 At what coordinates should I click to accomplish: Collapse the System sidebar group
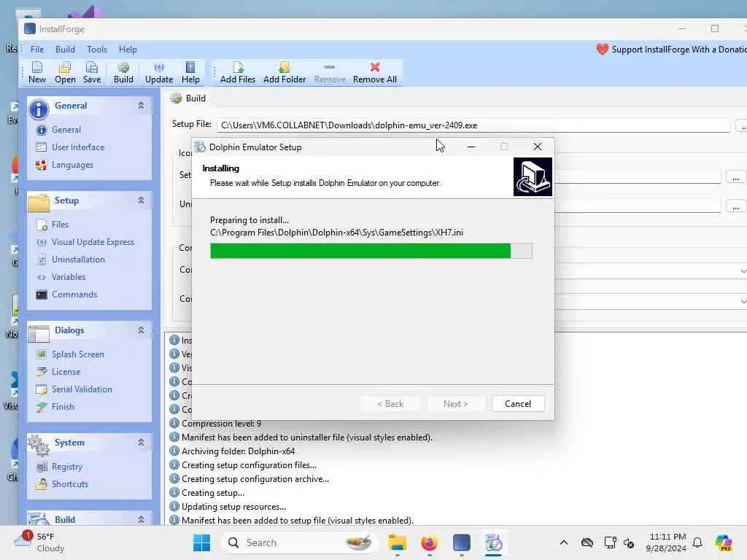click(141, 443)
